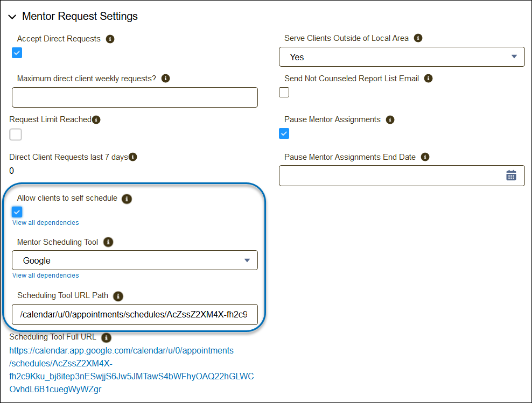The width and height of the screenshot is (532, 403).
Task: Open the Mentor Scheduling Tool dropdown
Action: (135, 260)
